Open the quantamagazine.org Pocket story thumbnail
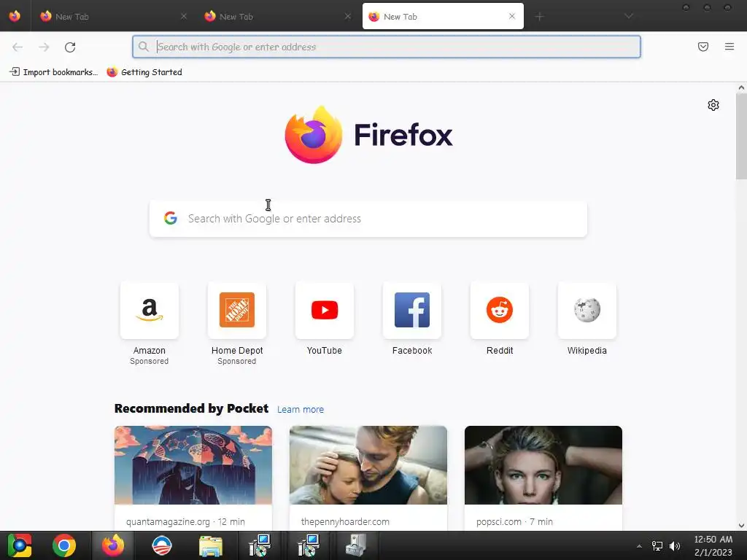The width and height of the screenshot is (747, 560). point(193,465)
